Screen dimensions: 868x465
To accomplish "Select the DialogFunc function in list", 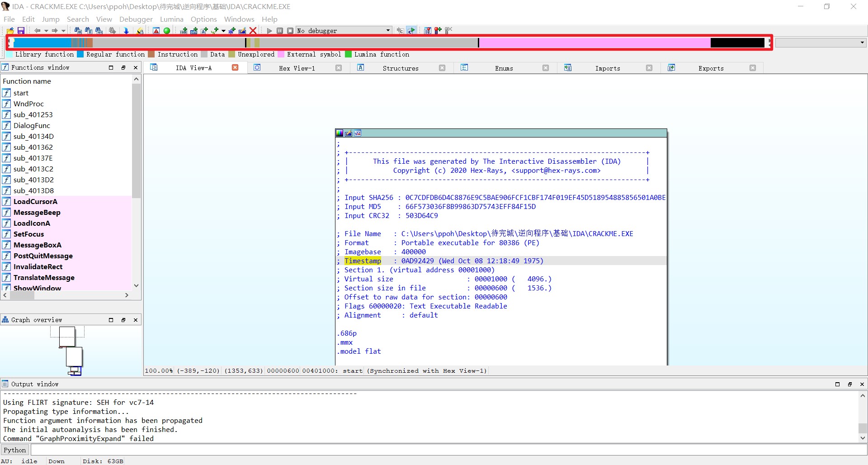I will click(x=32, y=125).
